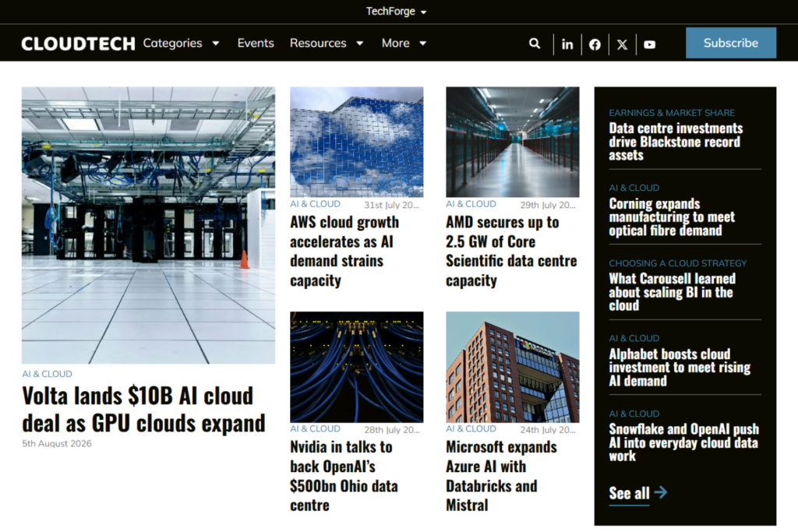798x532 pixels.
Task: Open Alphabet boosts cloud investment story
Action: (680, 367)
